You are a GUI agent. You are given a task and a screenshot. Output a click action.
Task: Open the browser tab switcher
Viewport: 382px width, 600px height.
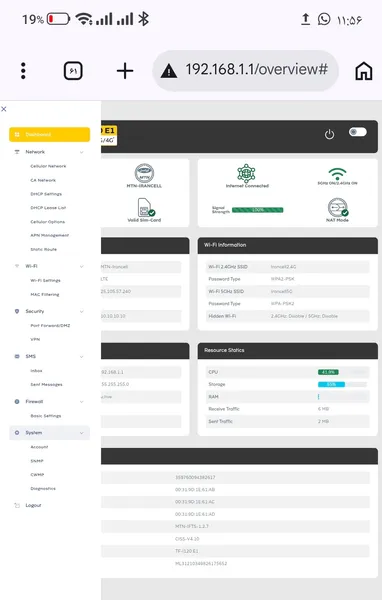(x=73, y=71)
